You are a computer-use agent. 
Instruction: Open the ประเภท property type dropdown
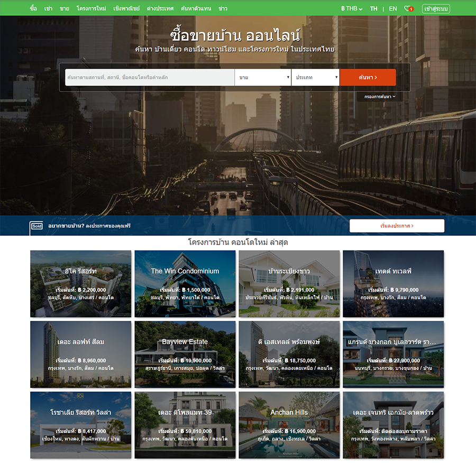tap(315, 77)
